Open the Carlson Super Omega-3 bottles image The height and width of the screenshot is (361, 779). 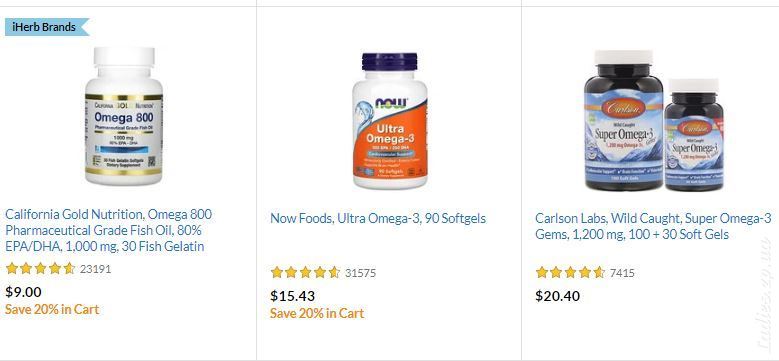pos(653,120)
